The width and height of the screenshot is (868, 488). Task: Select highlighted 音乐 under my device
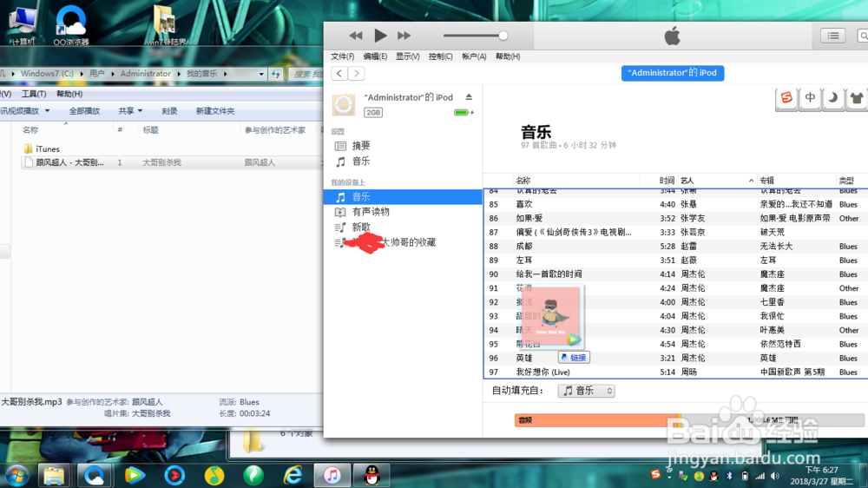[x=403, y=196]
